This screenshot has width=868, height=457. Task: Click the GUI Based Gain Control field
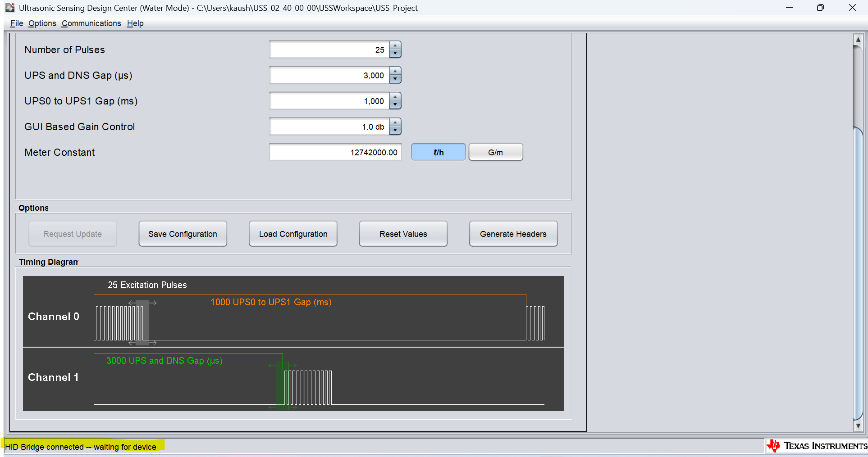(x=330, y=127)
